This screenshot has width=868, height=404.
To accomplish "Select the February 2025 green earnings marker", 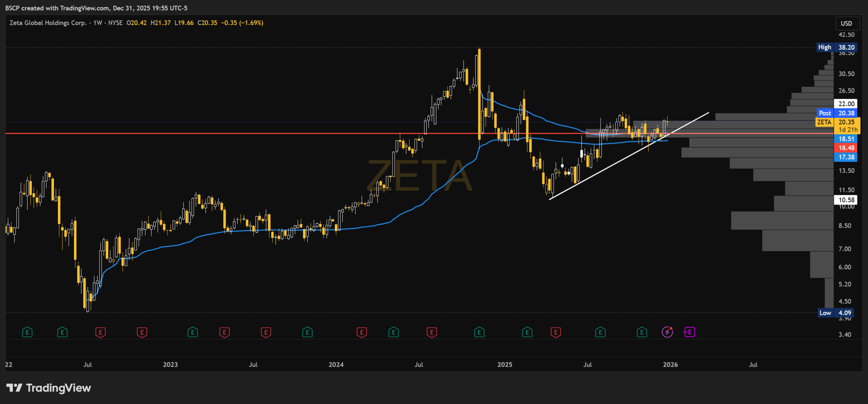I will [527, 333].
